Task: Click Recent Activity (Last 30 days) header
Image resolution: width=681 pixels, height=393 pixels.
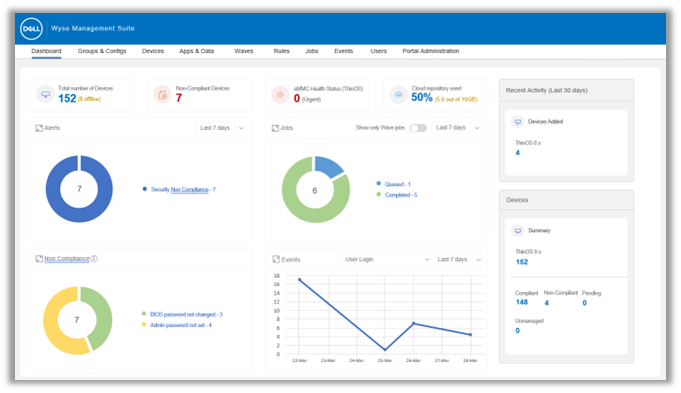Action: point(546,90)
